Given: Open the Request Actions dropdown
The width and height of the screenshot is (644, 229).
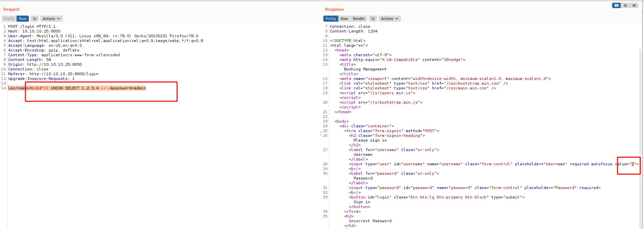Looking at the screenshot, I should [x=51, y=19].
